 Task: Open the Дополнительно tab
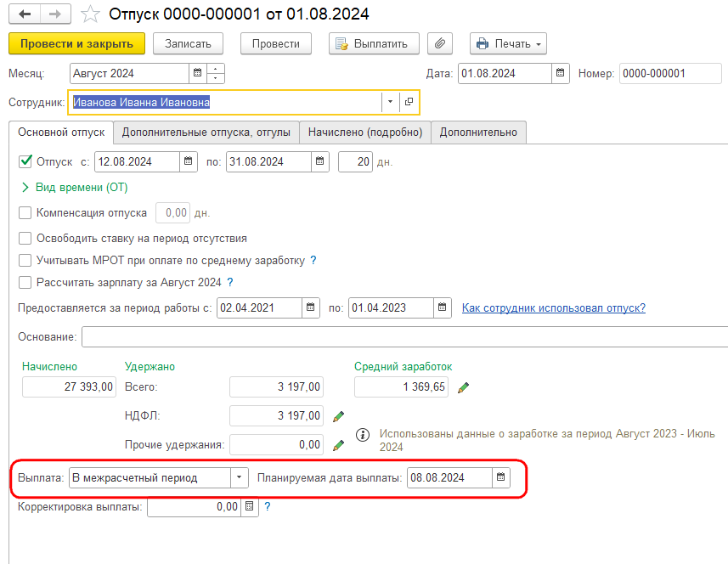tap(478, 133)
